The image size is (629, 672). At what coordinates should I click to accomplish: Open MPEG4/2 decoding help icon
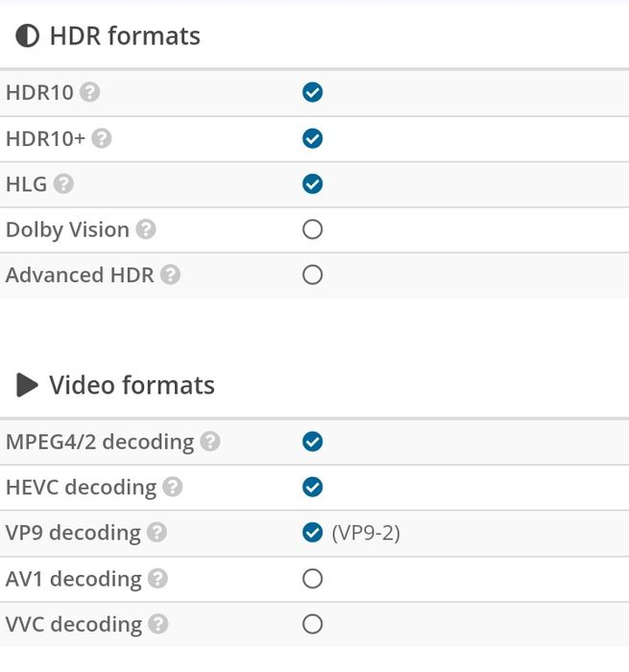(x=210, y=442)
